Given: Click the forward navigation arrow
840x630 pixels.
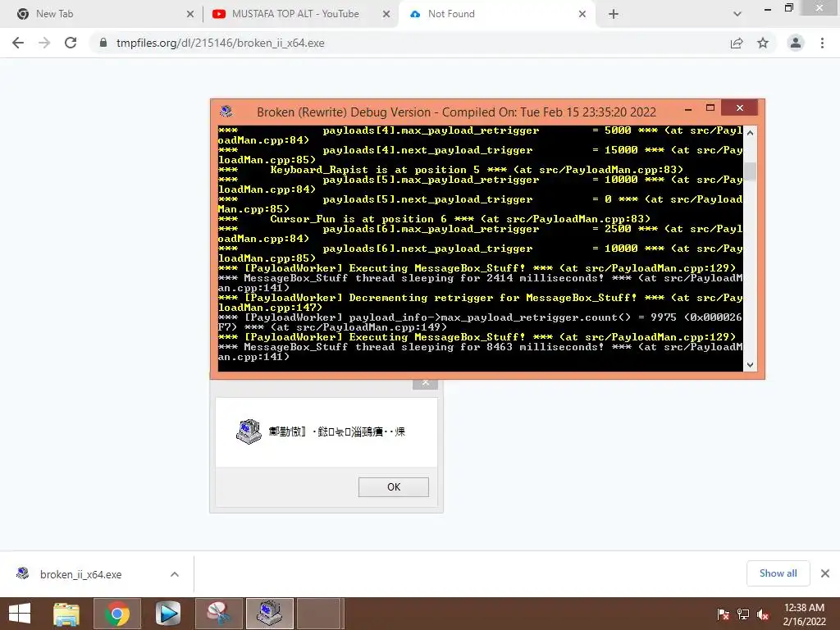Looking at the screenshot, I should click(44, 43).
